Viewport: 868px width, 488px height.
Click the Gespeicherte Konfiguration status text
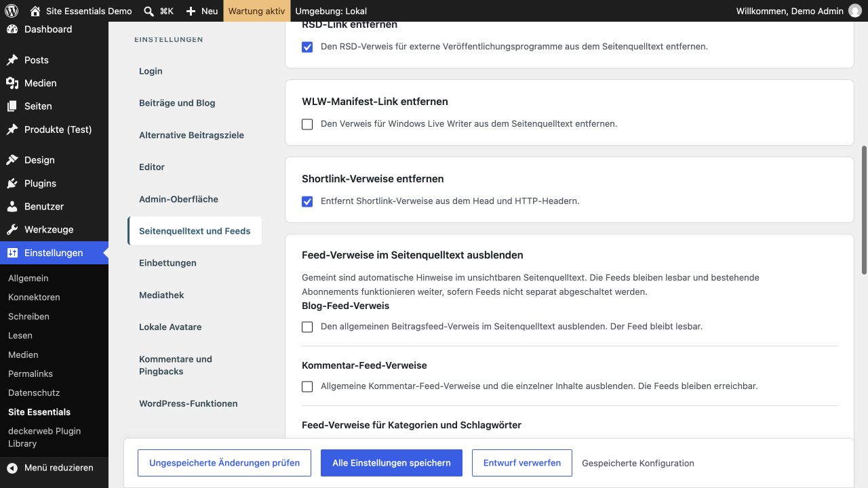click(x=638, y=464)
